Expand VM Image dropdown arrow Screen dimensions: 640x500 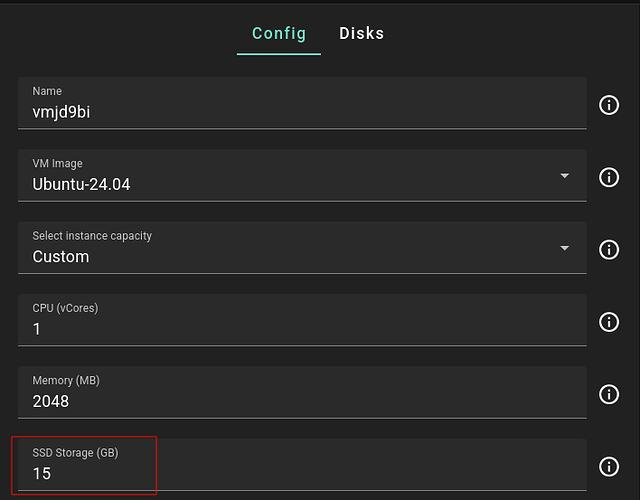tap(564, 176)
